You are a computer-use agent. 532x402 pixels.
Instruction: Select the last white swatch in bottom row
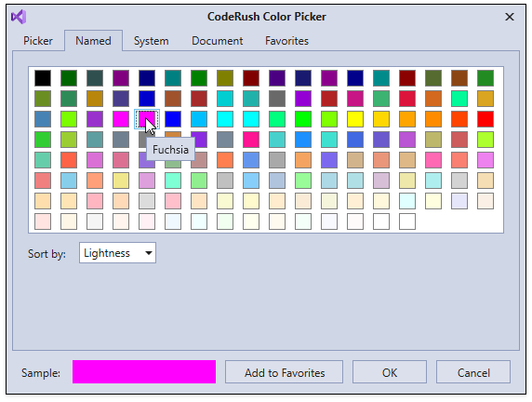click(x=407, y=221)
